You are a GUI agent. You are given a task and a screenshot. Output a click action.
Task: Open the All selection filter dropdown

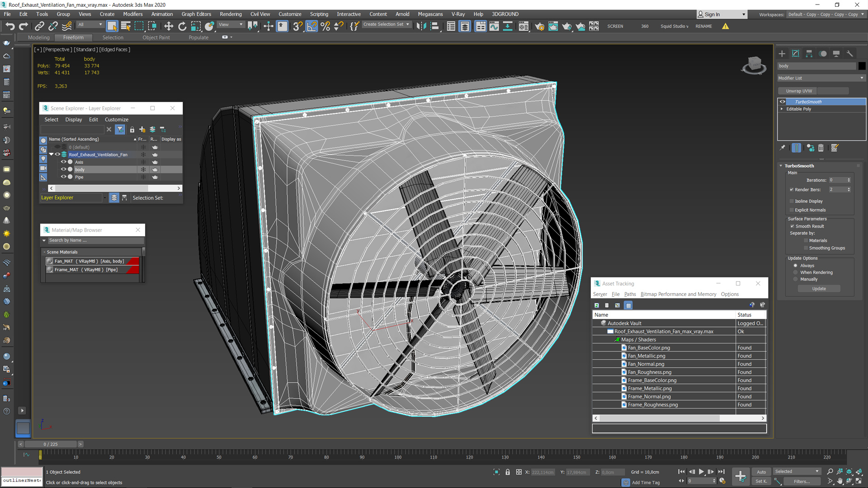pos(90,25)
